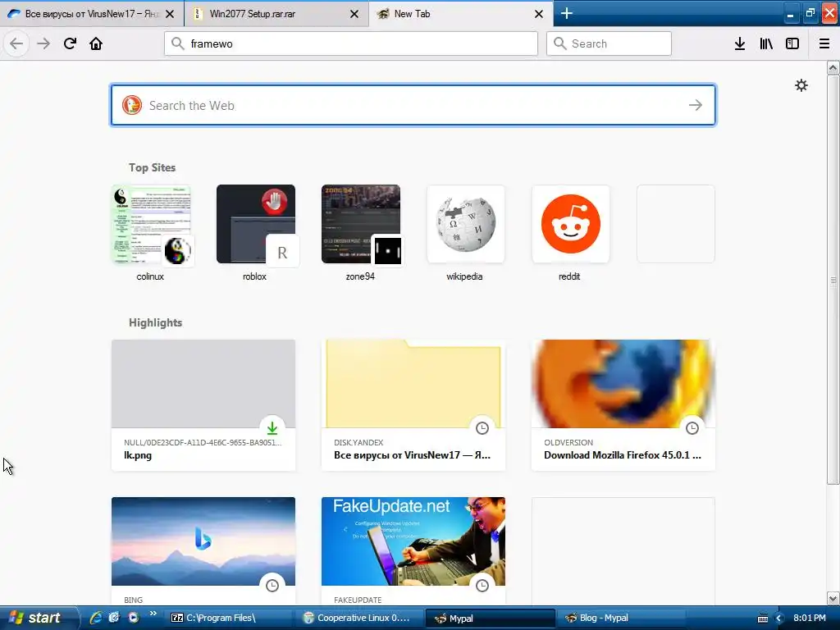
Task: Show the sidebars toolbar icon
Action: click(792, 43)
